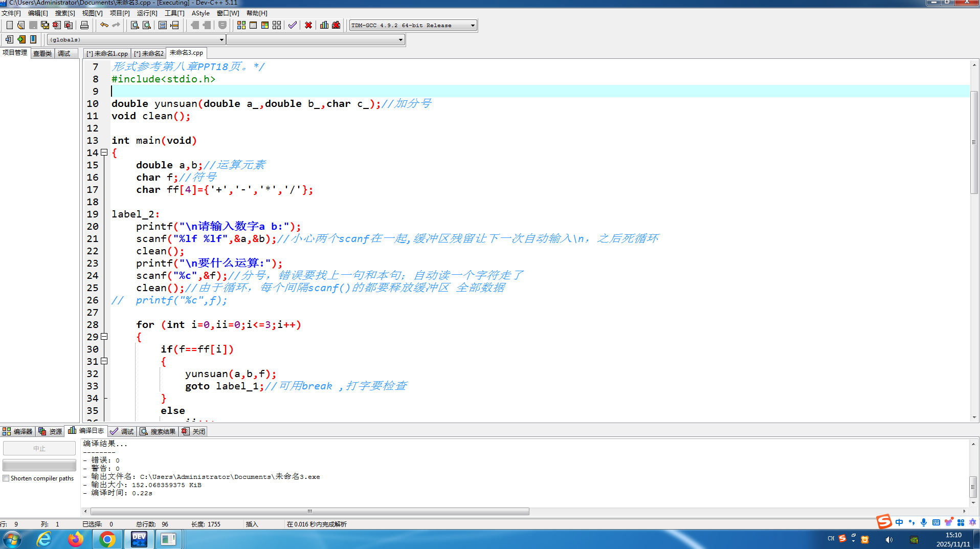Open the AStyle menu
This screenshot has height=549, width=980.
tap(201, 13)
